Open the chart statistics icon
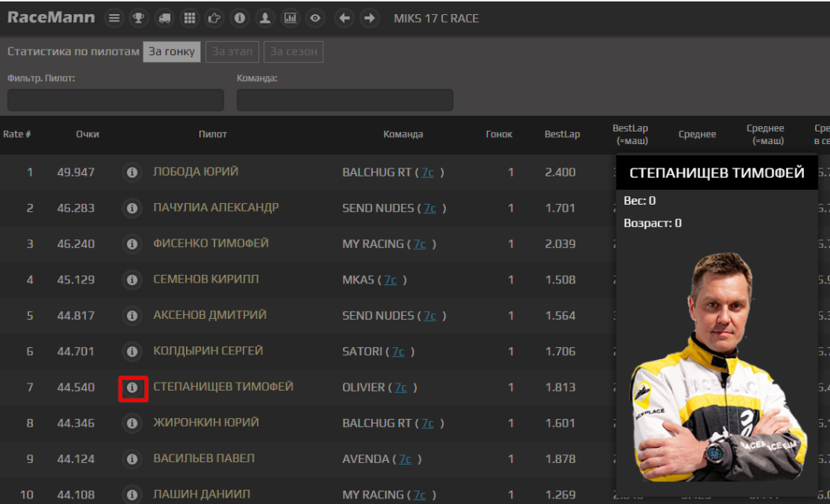The width and height of the screenshot is (830, 504). coord(290,19)
